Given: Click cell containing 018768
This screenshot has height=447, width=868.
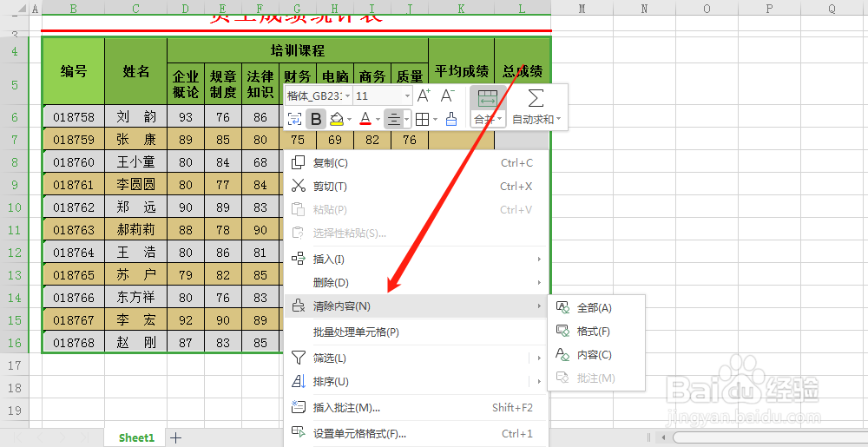Looking at the screenshot, I should pyautogui.click(x=74, y=343).
